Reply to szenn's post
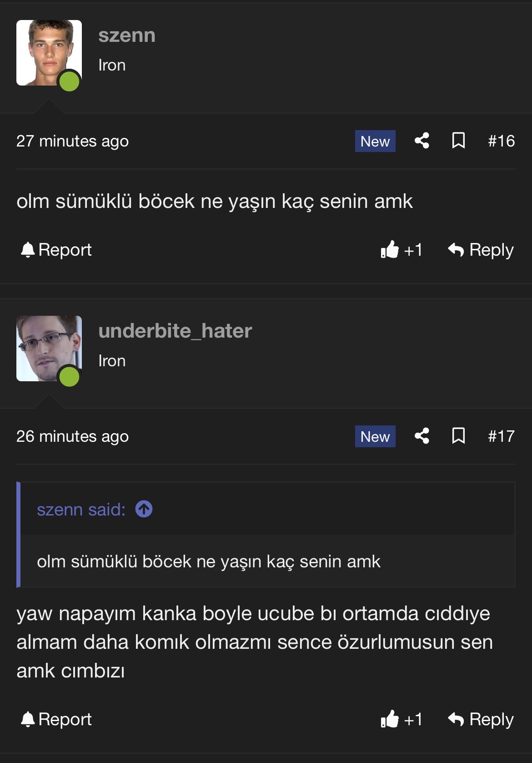Viewport: 532px width, 763px height. point(481,250)
